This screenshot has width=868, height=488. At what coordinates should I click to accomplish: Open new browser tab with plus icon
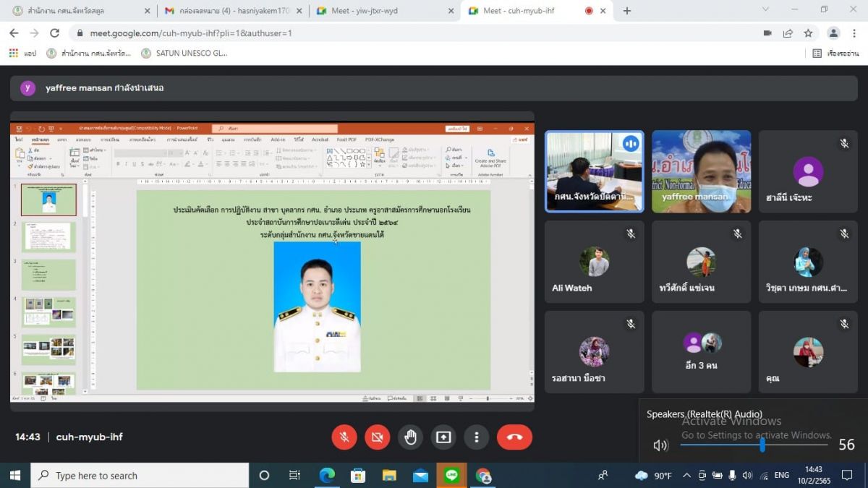(x=627, y=11)
